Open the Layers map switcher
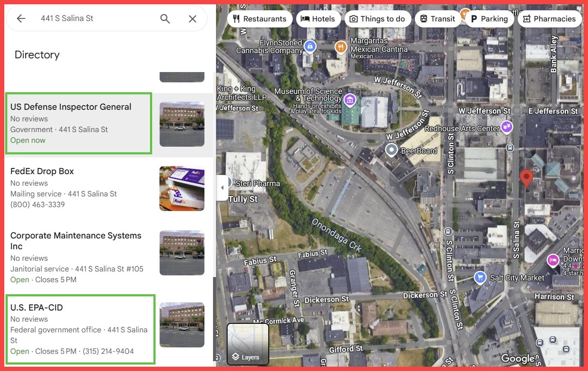The height and width of the screenshot is (371, 588). pyautogui.click(x=248, y=344)
